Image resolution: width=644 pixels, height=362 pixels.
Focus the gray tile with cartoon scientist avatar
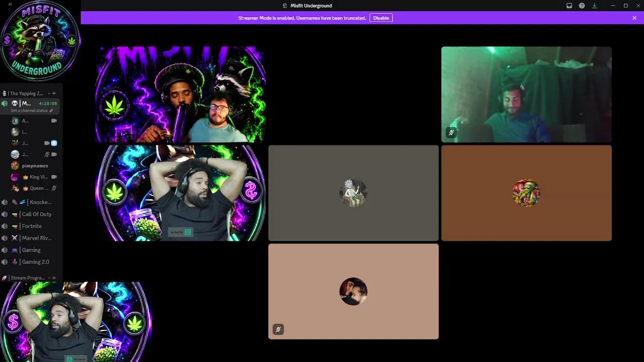(353, 193)
